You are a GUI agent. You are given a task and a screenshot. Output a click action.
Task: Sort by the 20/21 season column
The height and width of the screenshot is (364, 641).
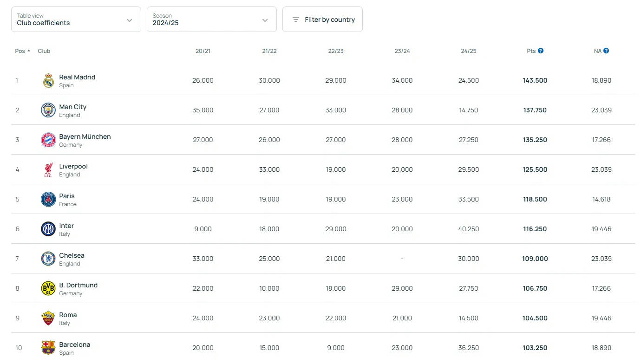[203, 51]
